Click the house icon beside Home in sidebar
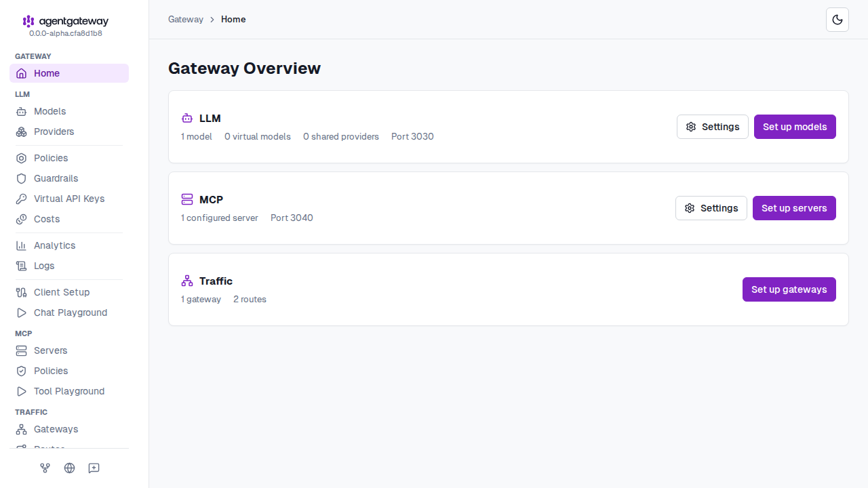 [x=22, y=73]
